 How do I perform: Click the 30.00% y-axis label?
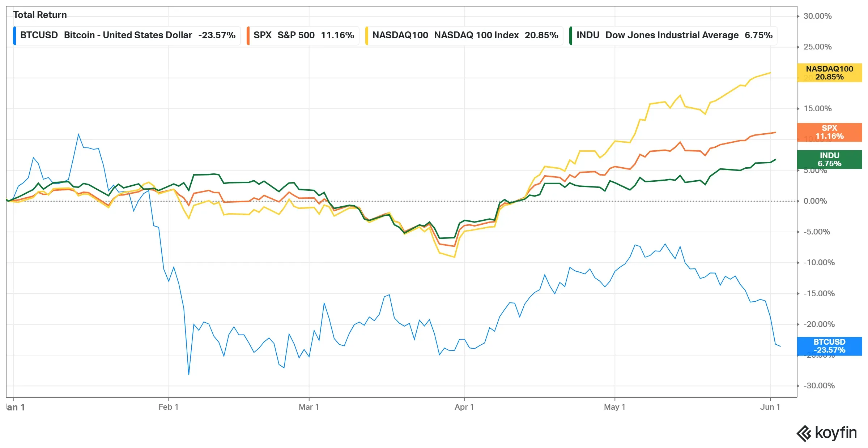pos(817,16)
